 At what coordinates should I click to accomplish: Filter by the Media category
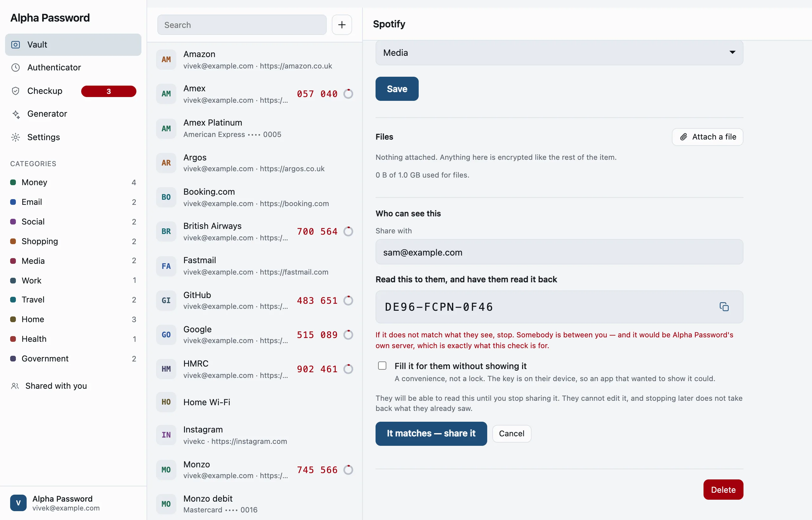tap(73, 261)
